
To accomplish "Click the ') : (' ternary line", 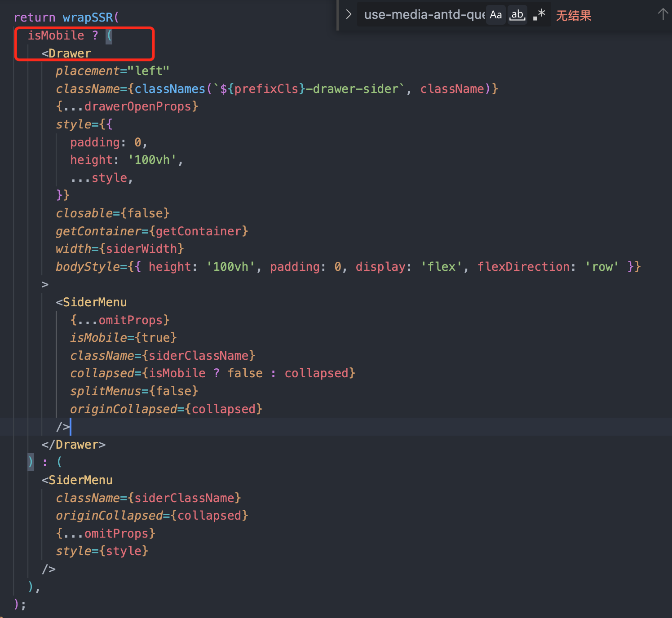I will [45, 462].
